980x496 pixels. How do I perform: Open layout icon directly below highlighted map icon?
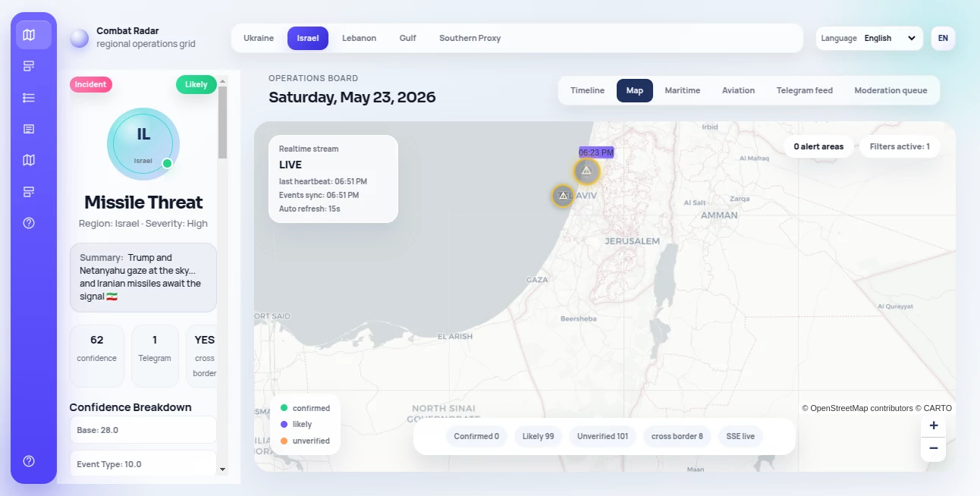(29, 66)
